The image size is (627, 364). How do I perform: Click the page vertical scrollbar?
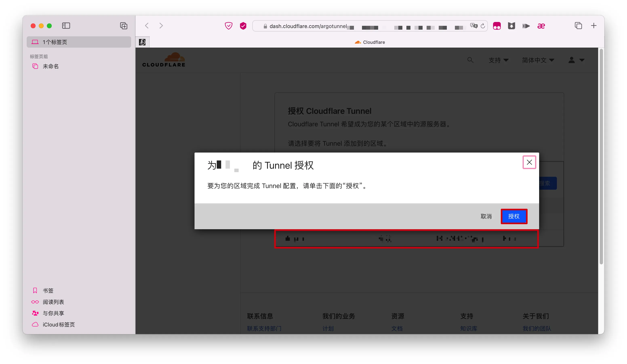coord(601,157)
